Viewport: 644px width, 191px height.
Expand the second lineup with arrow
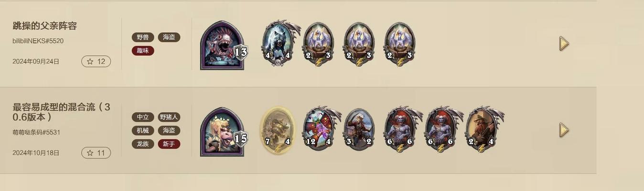pyautogui.click(x=564, y=130)
